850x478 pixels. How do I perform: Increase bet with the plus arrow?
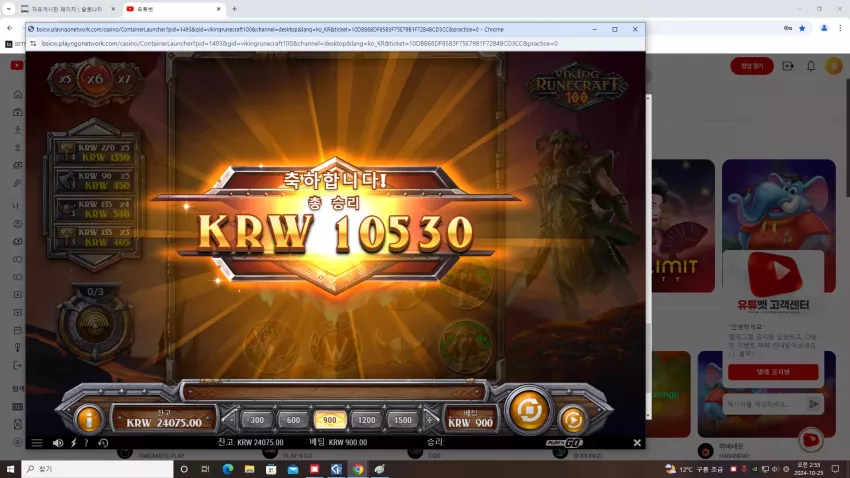[x=429, y=419]
